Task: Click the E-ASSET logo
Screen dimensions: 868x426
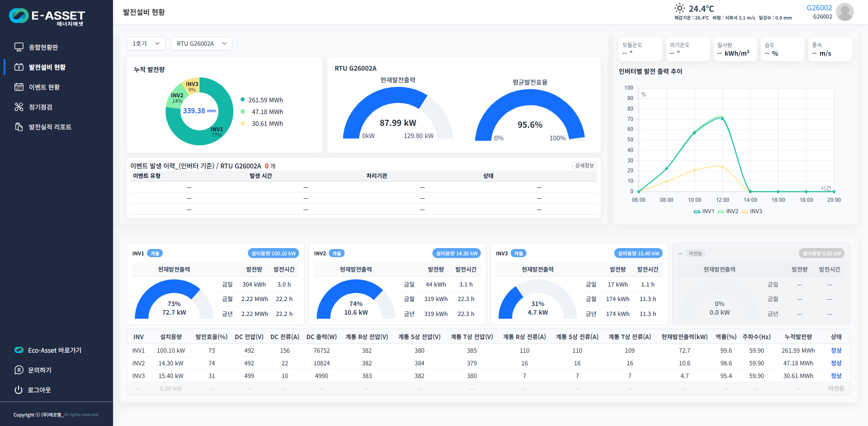Action: [47, 17]
